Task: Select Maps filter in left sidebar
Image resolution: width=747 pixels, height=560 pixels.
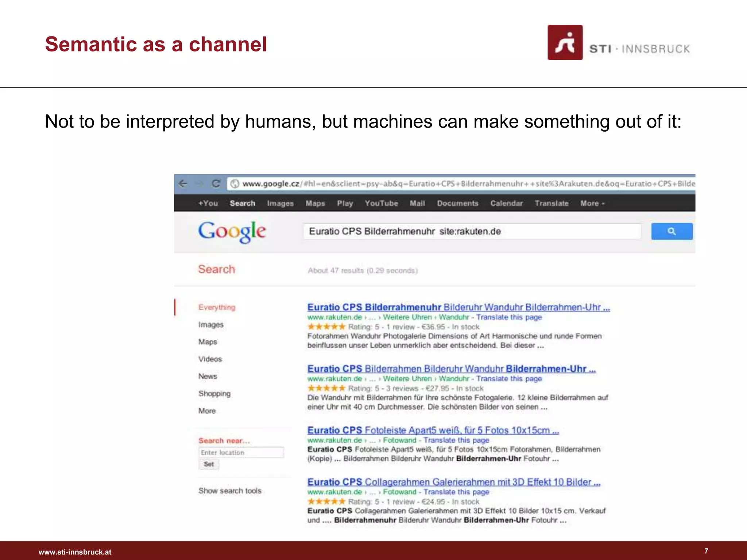Action: coord(208,342)
